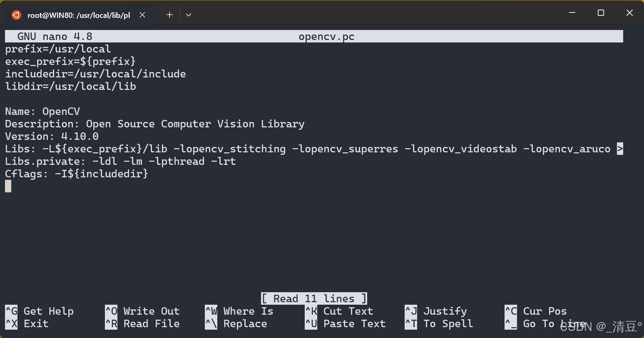Screen dimensions: 644x338
Task: Click the ^K Cut Text shortcut
Action: (339, 311)
